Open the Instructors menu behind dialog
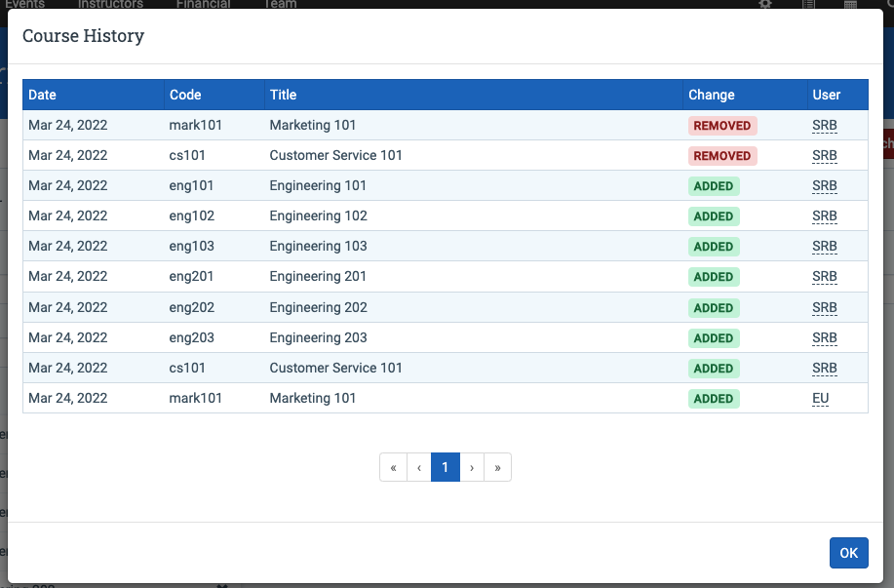 (110, 4)
